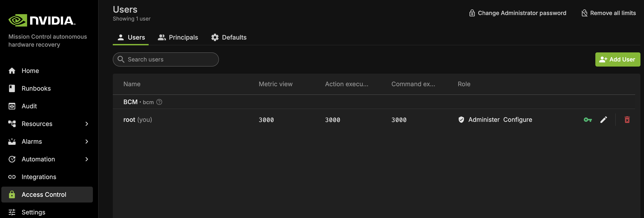
Task: Open the Defaults tab
Action: coord(228,38)
